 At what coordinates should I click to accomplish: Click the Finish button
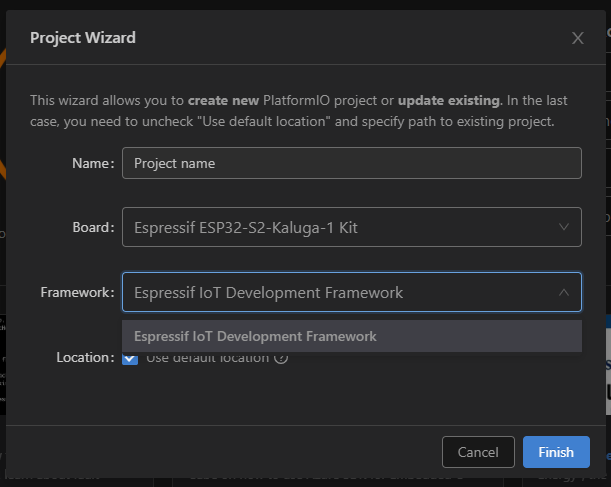(x=556, y=452)
